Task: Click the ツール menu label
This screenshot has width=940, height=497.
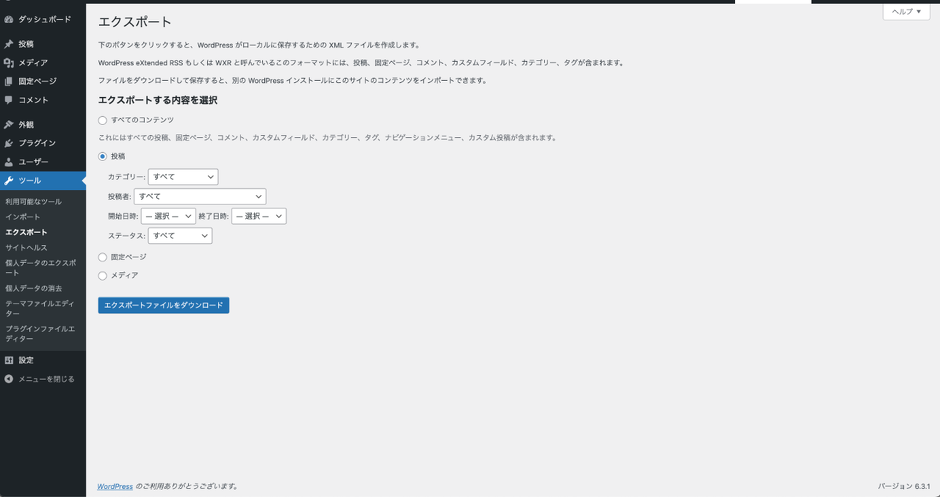Action: 30,180
